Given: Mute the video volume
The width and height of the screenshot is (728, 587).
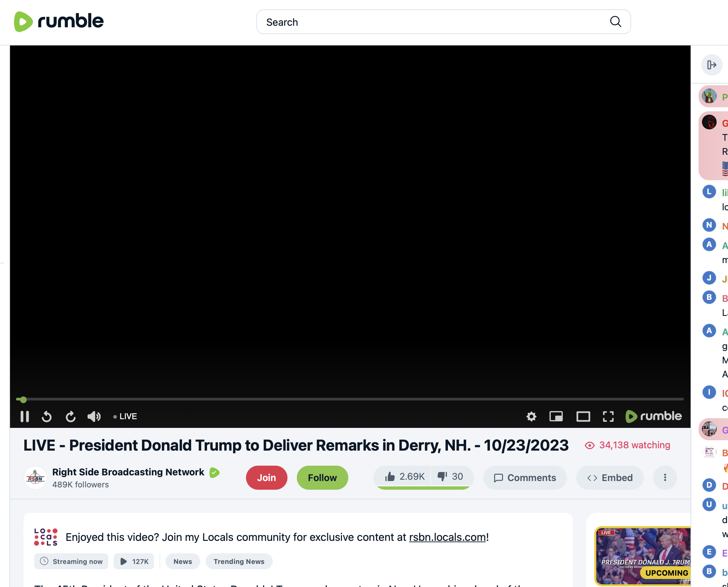Looking at the screenshot, I should click(x=94, y=417).
